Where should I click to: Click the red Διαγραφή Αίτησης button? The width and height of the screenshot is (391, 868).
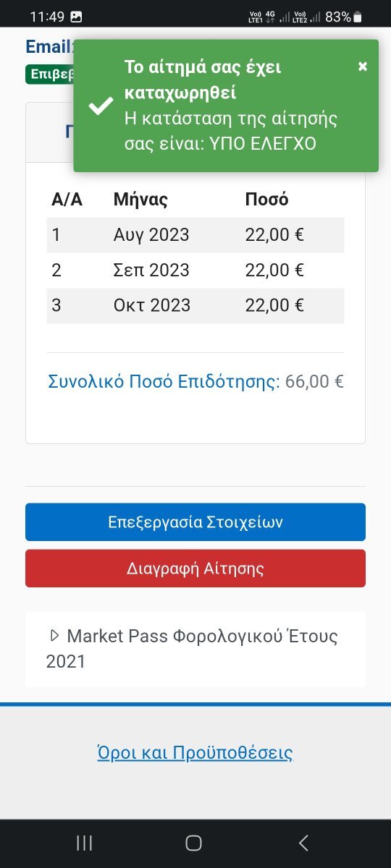coord(195,569)
